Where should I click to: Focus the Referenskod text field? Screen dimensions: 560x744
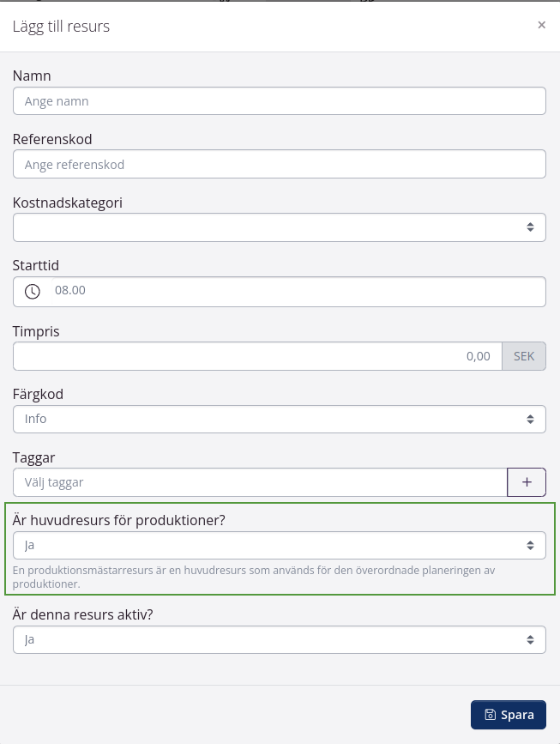point(280,165)
